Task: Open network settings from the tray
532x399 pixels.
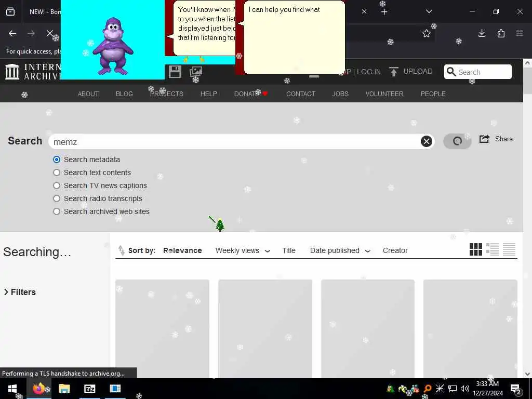Action: 453,389
